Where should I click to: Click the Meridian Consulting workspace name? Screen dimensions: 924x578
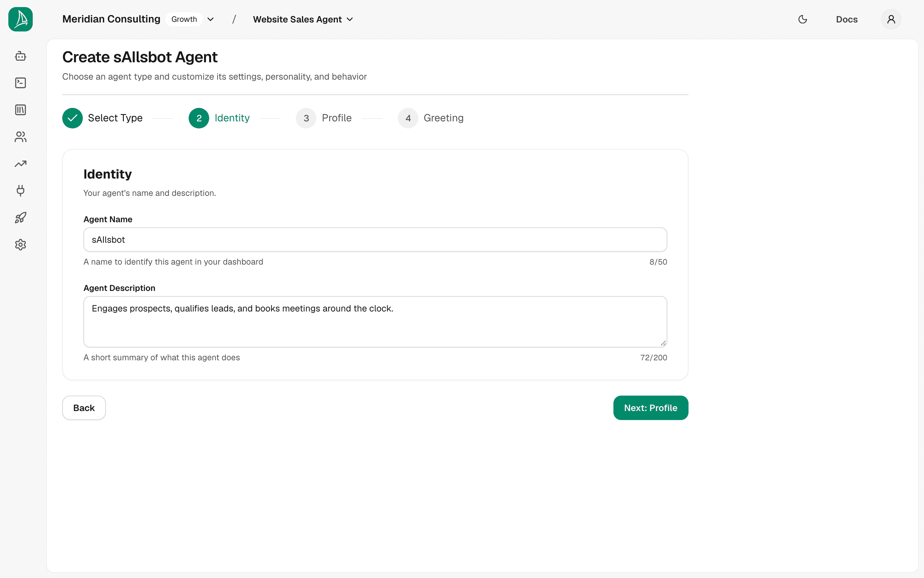tap(111, 19)
